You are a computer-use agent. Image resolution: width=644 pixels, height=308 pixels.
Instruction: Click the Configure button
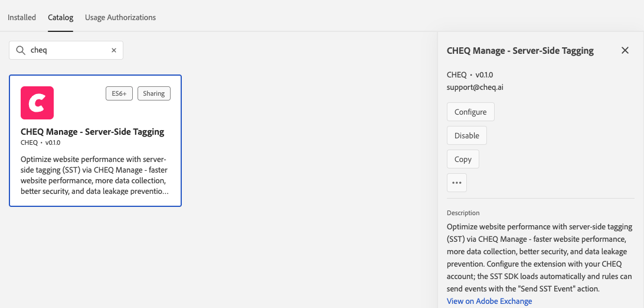pyautogui.click(x=470, y=112)
